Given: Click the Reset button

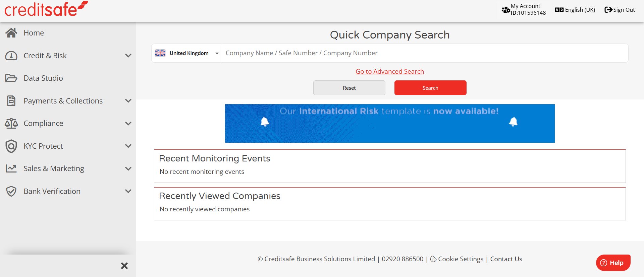Looking at the screenshot, I should click(x=349, y=88).
